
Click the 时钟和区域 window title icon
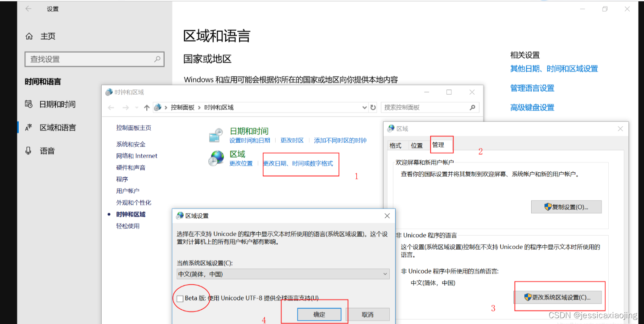(109, 92)
